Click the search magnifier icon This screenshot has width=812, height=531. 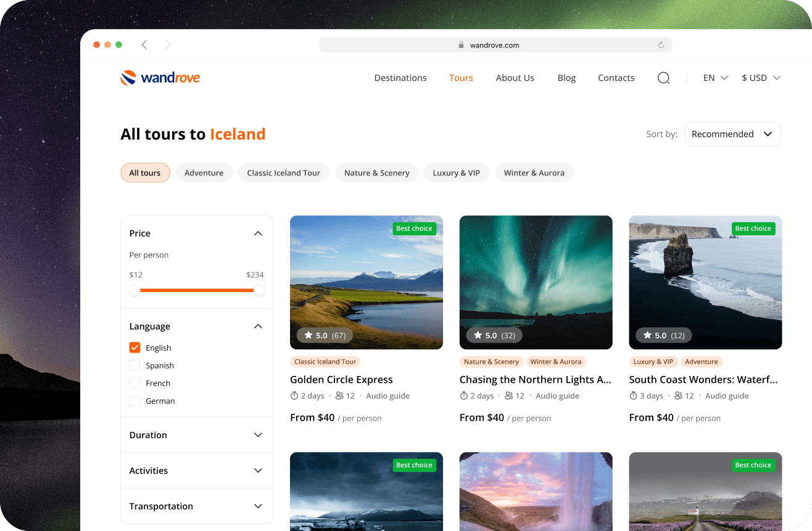point(663,78)
